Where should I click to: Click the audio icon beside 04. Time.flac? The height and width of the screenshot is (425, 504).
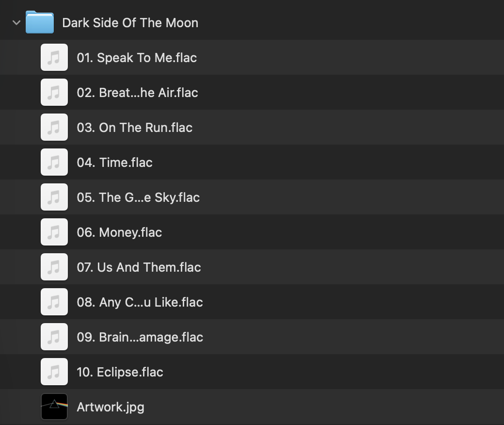(54, 163)
